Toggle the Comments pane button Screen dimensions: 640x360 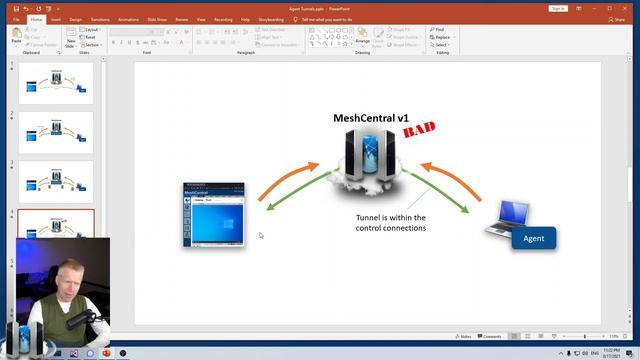pos(489,336)
